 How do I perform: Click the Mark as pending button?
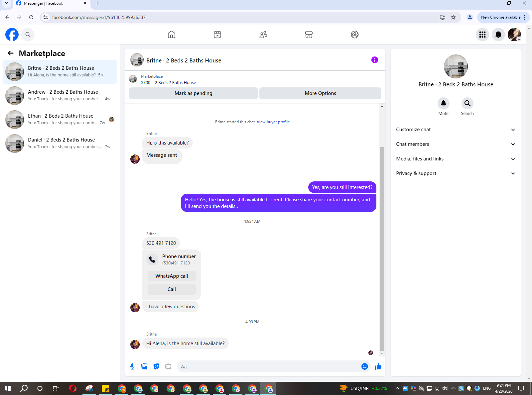coord(194,93)
